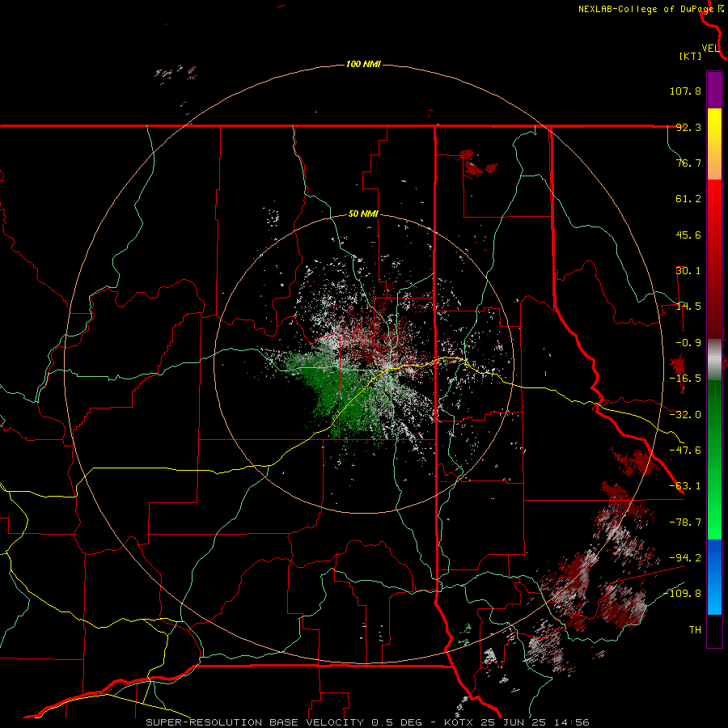Select the -63.1 scale value

point(685,486)
